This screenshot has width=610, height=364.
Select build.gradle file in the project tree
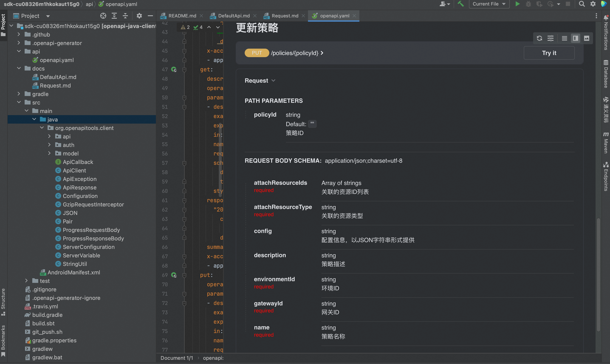[x=47, y=315]
